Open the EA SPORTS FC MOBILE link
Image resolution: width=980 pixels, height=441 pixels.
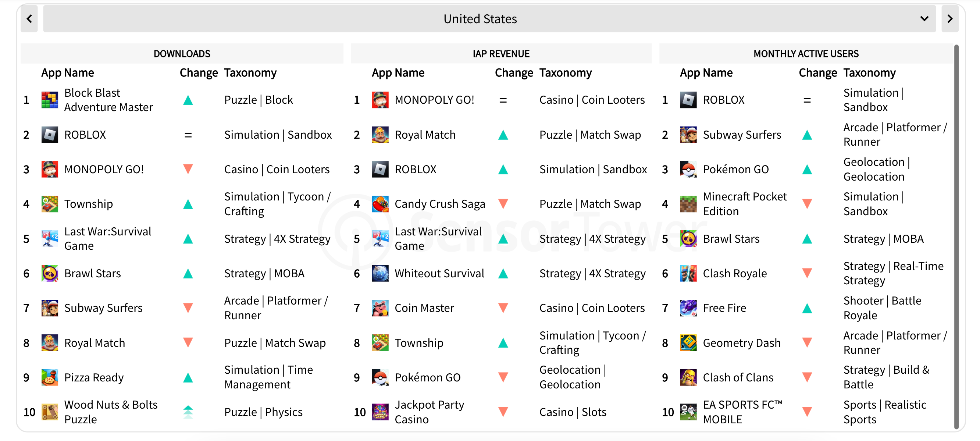pyautogui.click(x=742, y=412)
